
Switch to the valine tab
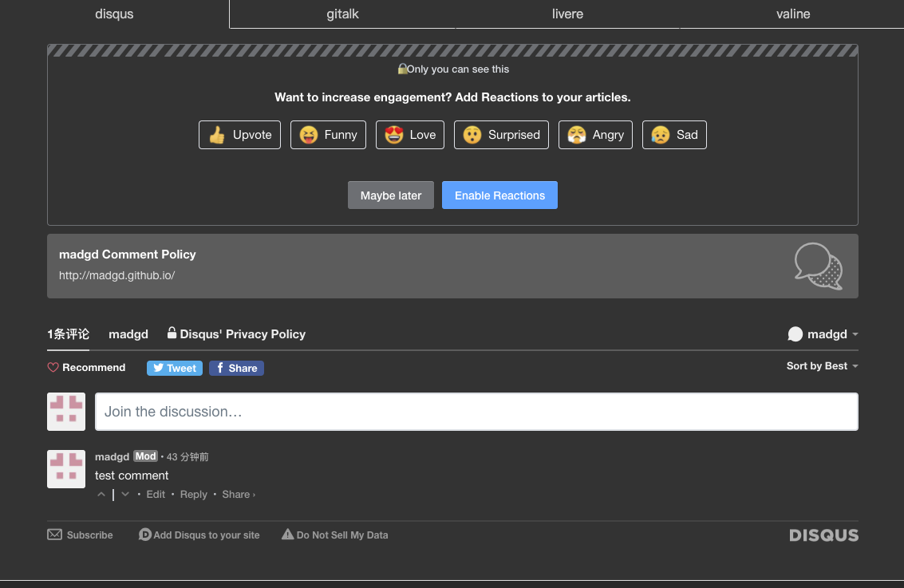792,14
